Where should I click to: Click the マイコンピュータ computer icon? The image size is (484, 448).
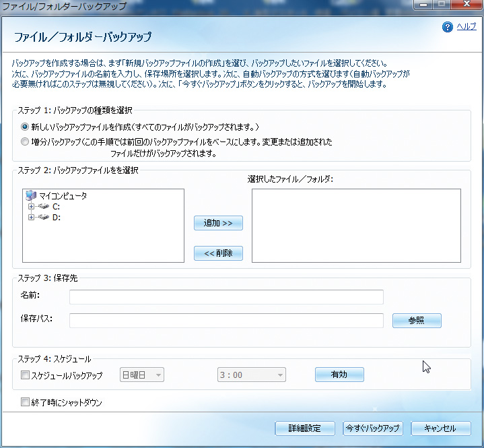coord(31,195)
